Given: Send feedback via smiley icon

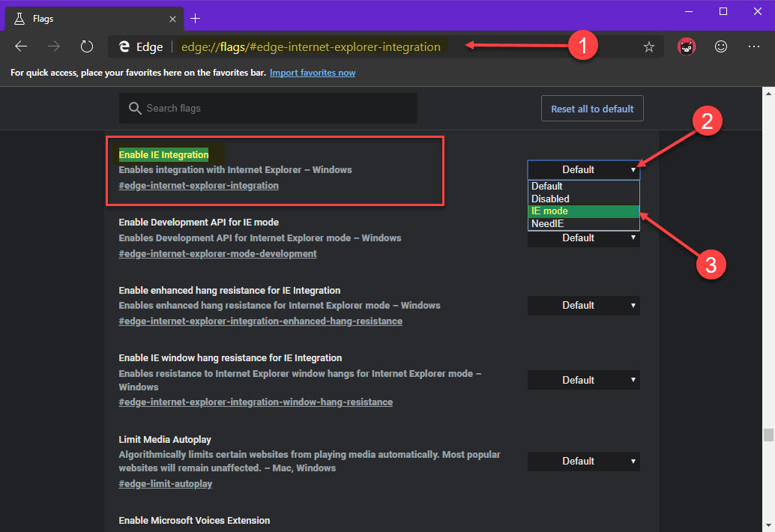Looking at the screenshot, I should pyautogui.click(x=720, y=46).
